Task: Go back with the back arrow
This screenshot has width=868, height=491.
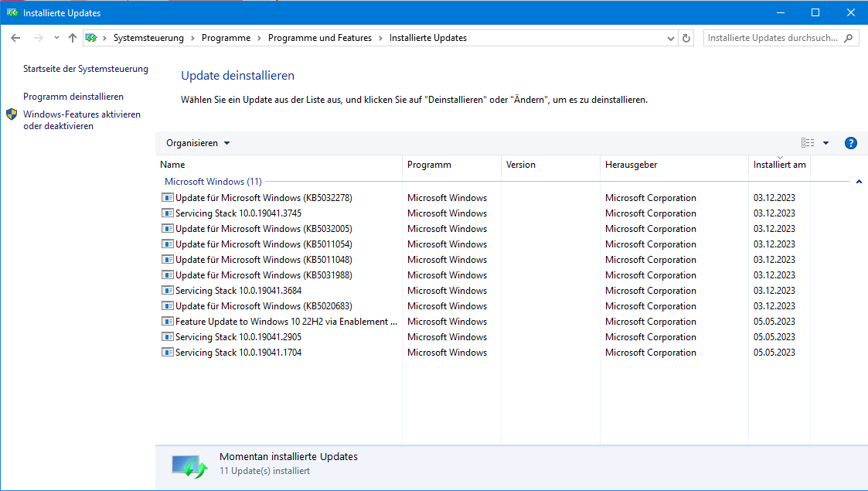Action: coord(15,38)
